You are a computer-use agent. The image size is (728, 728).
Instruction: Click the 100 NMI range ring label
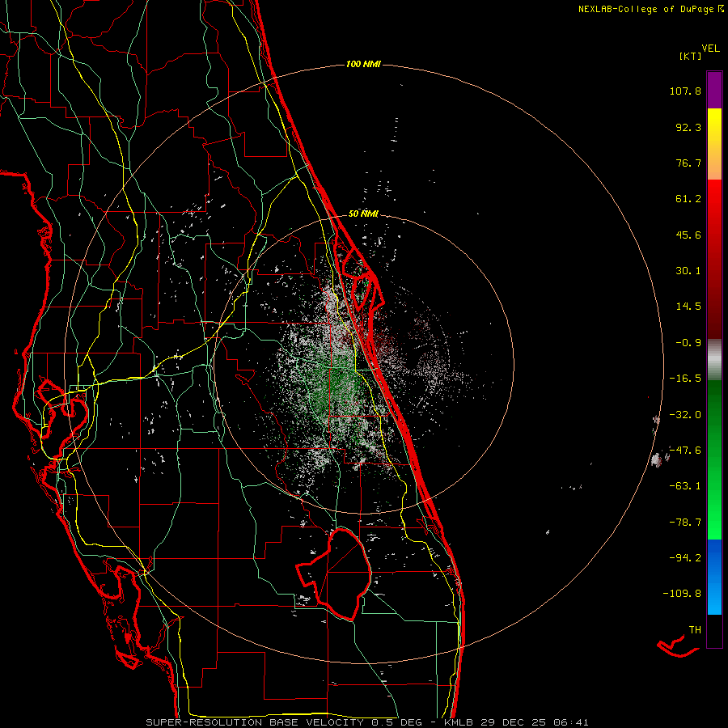point(363,64)
